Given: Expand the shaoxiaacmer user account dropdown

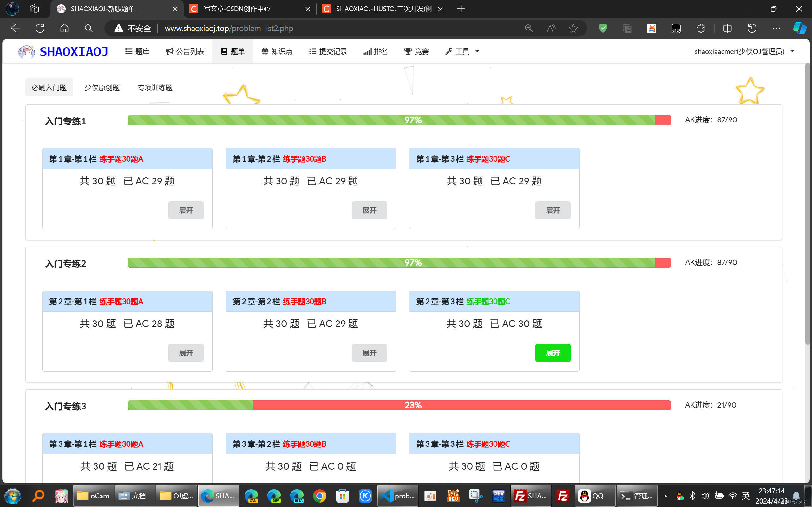Looking at the screenshot, I should [x=744, y=51].
